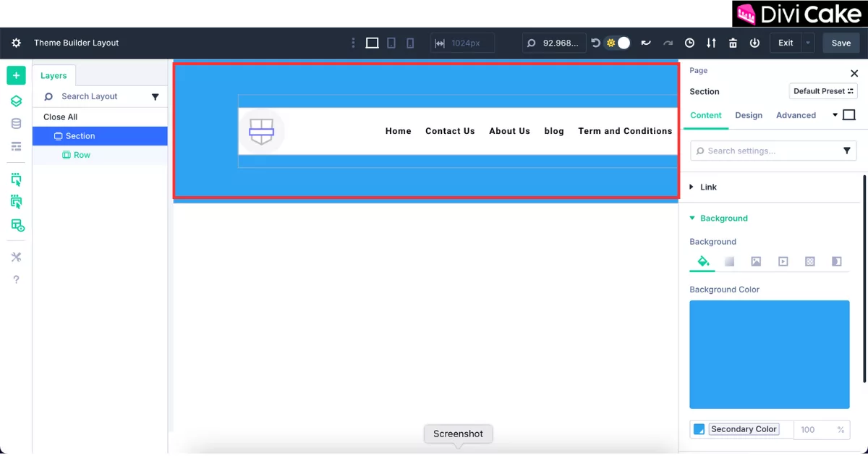This screenshot has width=868, height=456.
Task: Choose the background gradient icon
Action: [x=730, y=261]
